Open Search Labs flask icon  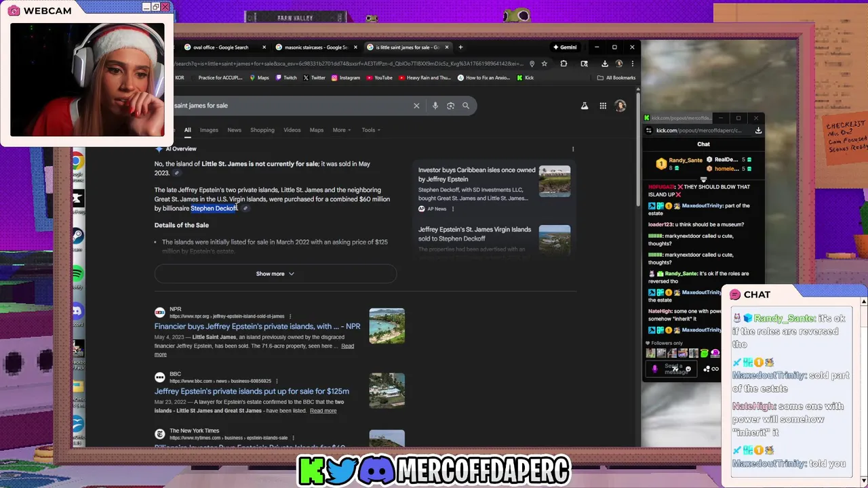point(584,106)
